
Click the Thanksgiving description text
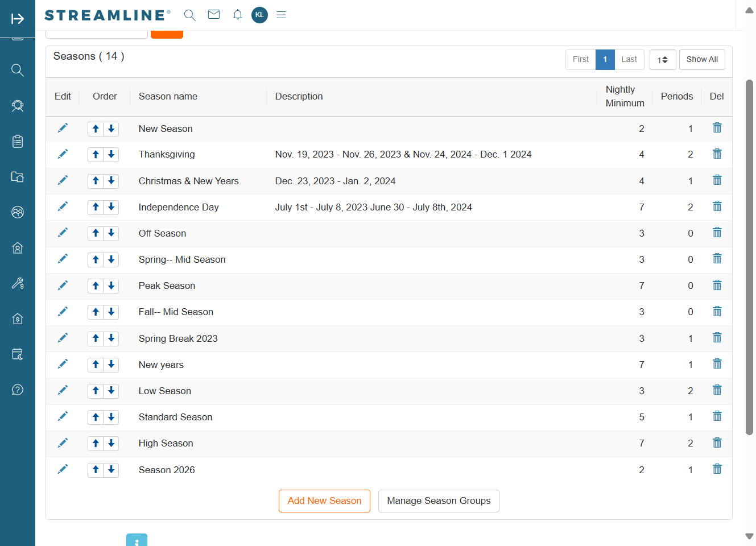tap(403, 154)
